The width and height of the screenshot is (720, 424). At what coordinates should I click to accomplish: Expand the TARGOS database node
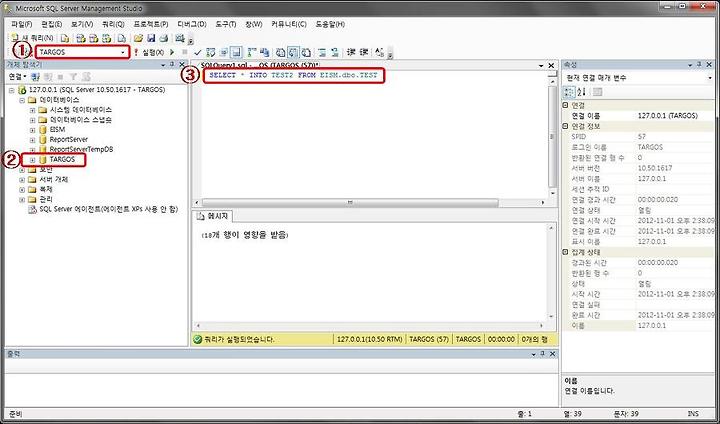click(x=32, y=160)
